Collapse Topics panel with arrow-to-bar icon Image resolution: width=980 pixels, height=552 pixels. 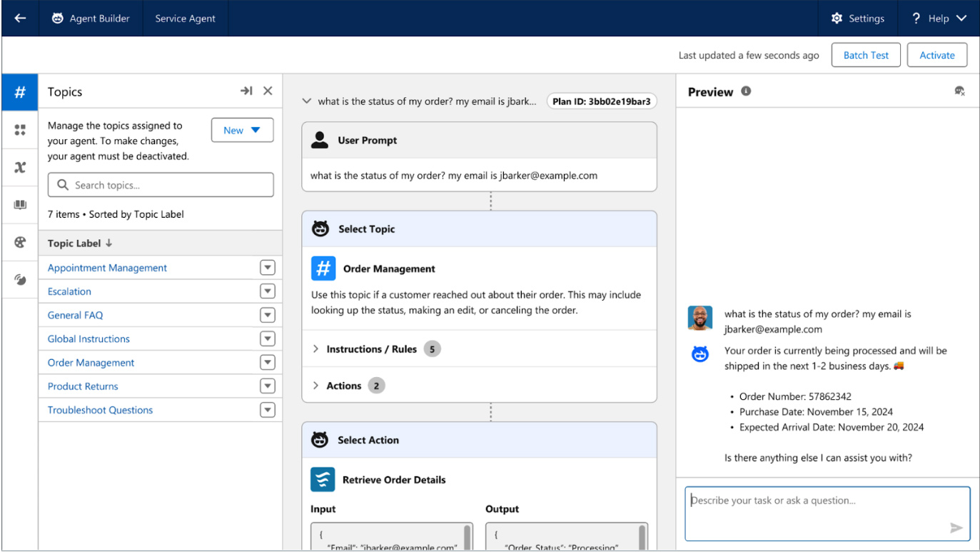coord(246,91)
